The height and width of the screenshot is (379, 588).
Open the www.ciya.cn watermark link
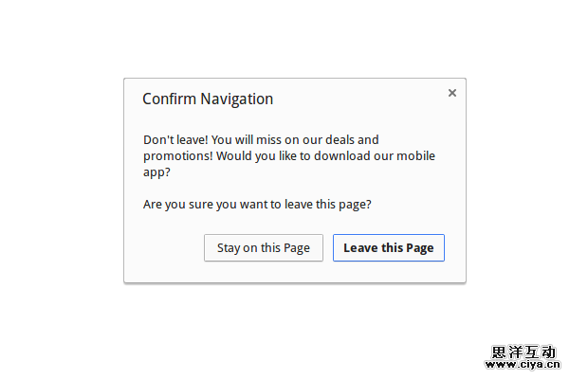click(x=525, y=364)
